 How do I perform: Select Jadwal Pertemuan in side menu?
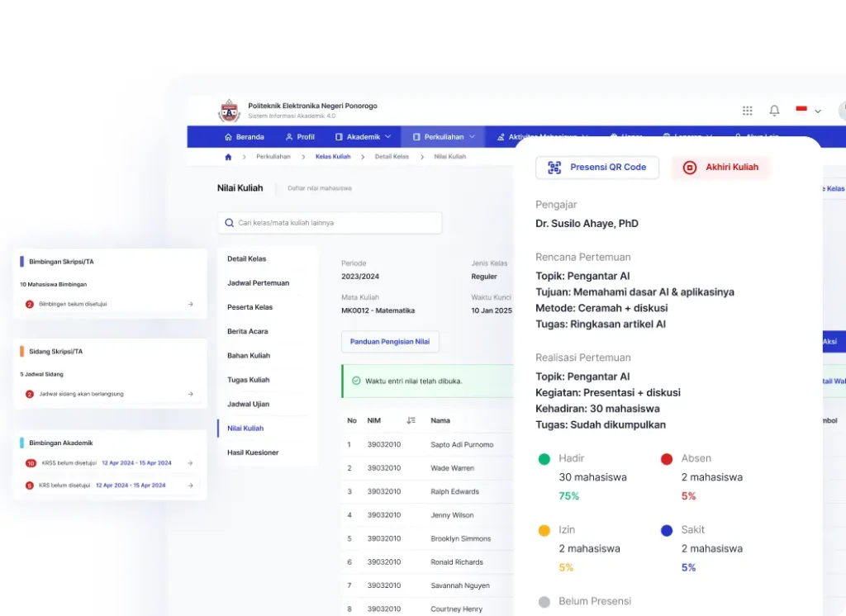(258, 283)
